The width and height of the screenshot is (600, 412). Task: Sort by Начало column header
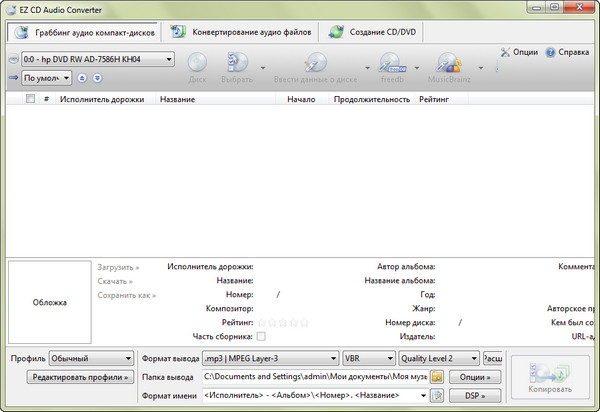pos(302,99)
